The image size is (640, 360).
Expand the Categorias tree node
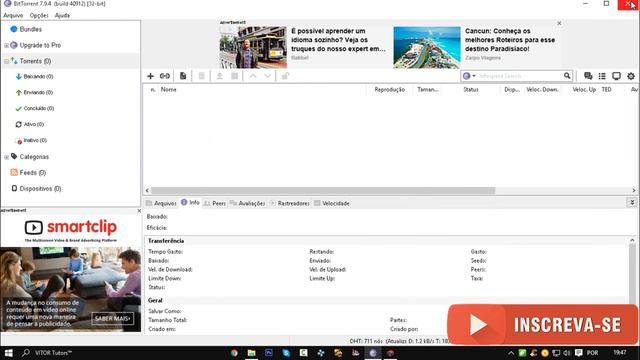pos(6,157)
